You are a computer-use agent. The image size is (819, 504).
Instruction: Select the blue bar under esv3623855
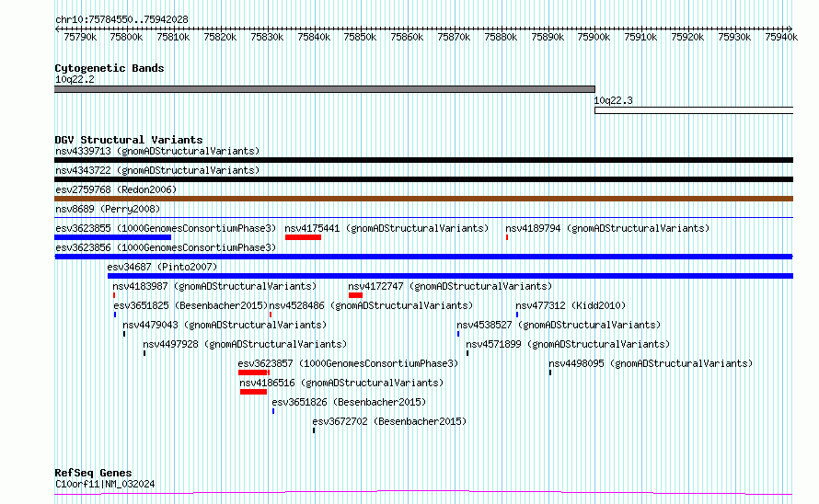(x=113, y=237)
